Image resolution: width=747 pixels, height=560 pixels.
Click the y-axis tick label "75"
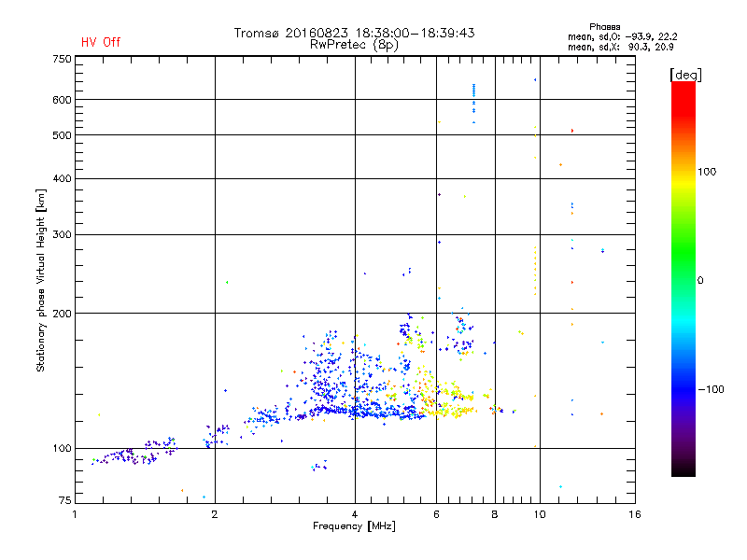[65, 500]
